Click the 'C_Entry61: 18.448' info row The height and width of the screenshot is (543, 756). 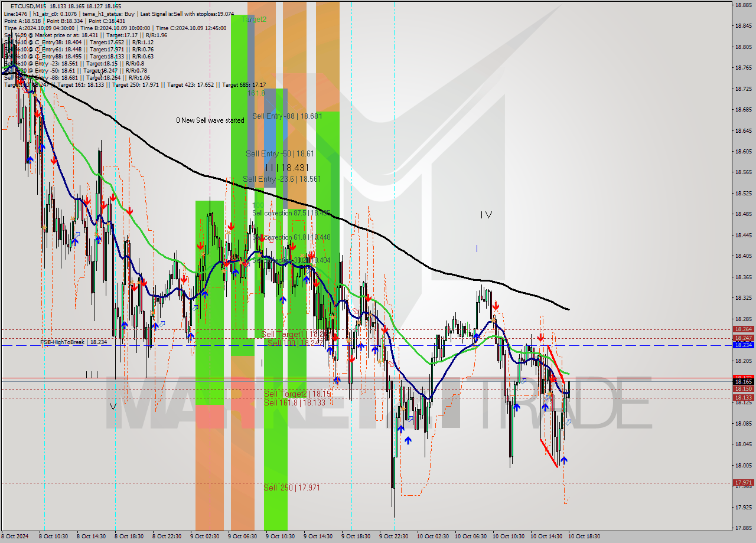point(79,49)
